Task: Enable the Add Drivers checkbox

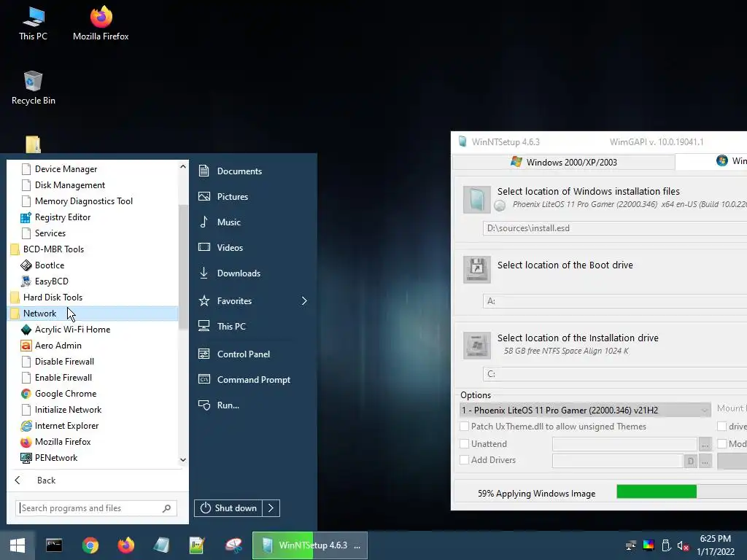Action: pyautogui.click(x=465, y=460)
